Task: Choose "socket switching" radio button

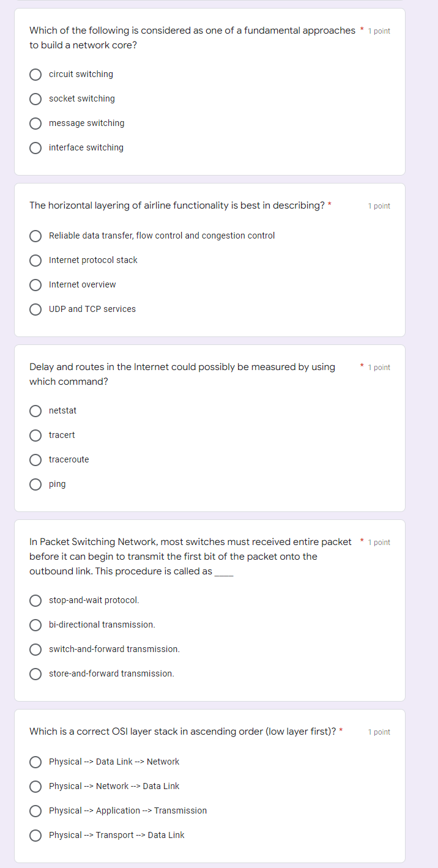Action: 36,98
